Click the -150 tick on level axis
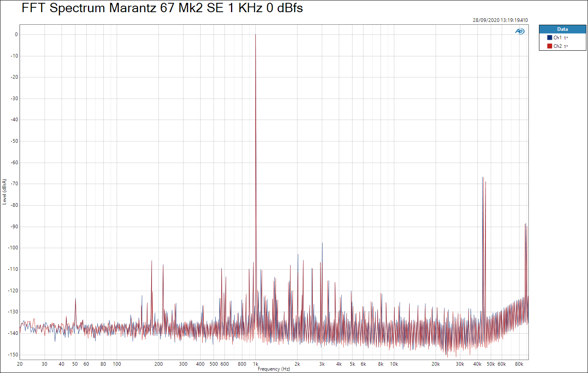588x373 pixels. [x=14, y=354]
